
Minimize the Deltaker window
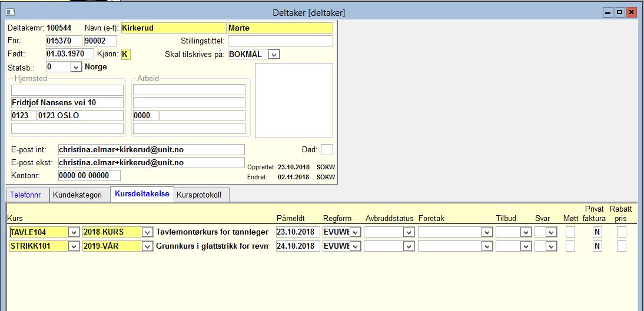[x=608, y=13]
